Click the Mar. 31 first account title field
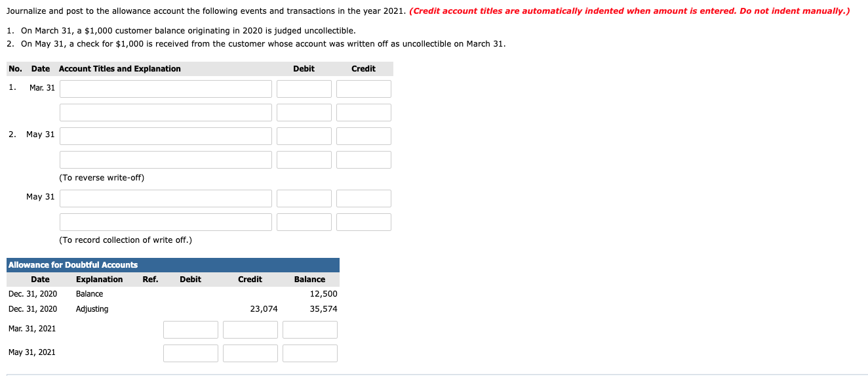Image resolution: width=868 pixels, height=376 pixels. tap(166, 89)
